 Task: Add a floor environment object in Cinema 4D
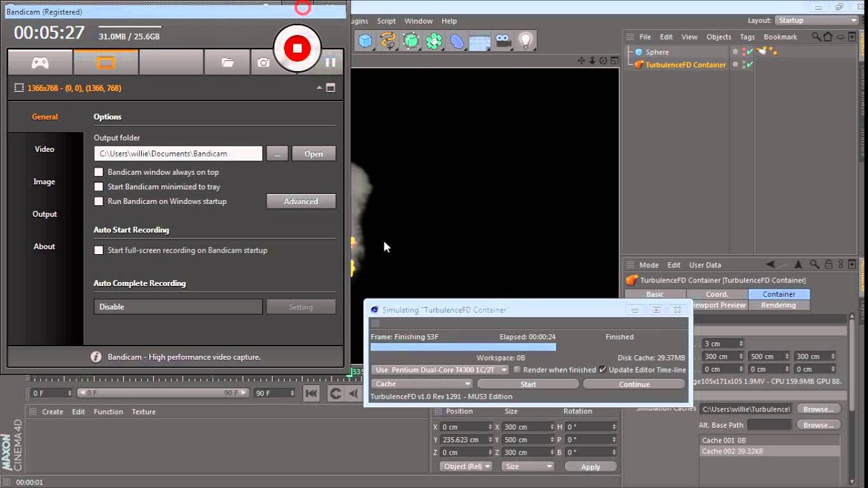[x=479, y=41]
